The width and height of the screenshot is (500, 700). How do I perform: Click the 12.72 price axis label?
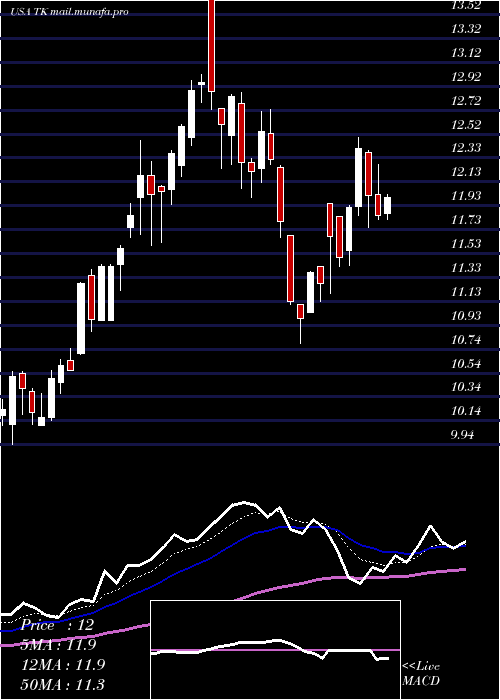[x=466, y=101]
